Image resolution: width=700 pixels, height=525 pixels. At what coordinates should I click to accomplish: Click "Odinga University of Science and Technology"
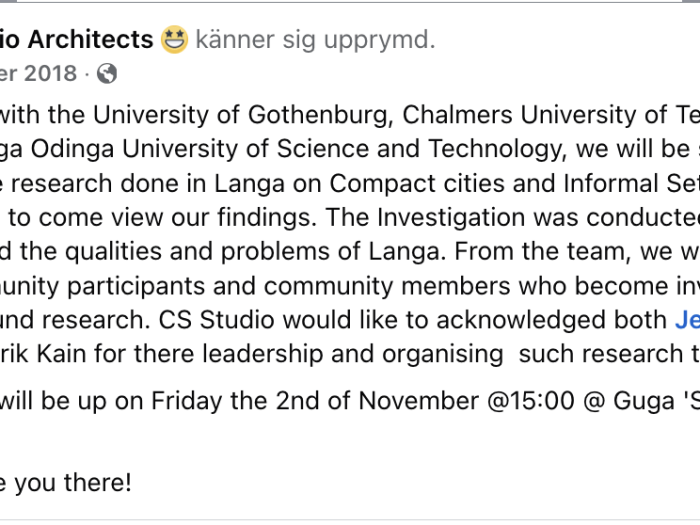(x=299, y=149)
